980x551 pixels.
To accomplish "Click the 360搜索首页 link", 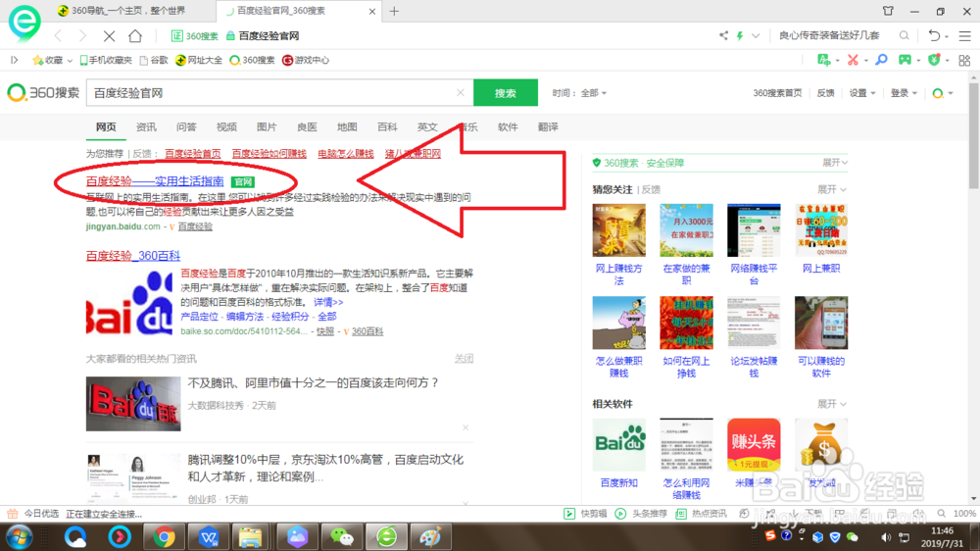I will pyautogui.click(x=777, y=93).
